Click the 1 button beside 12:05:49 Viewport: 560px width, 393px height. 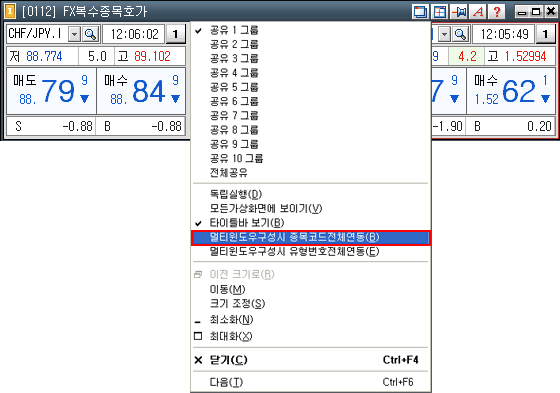545,34
